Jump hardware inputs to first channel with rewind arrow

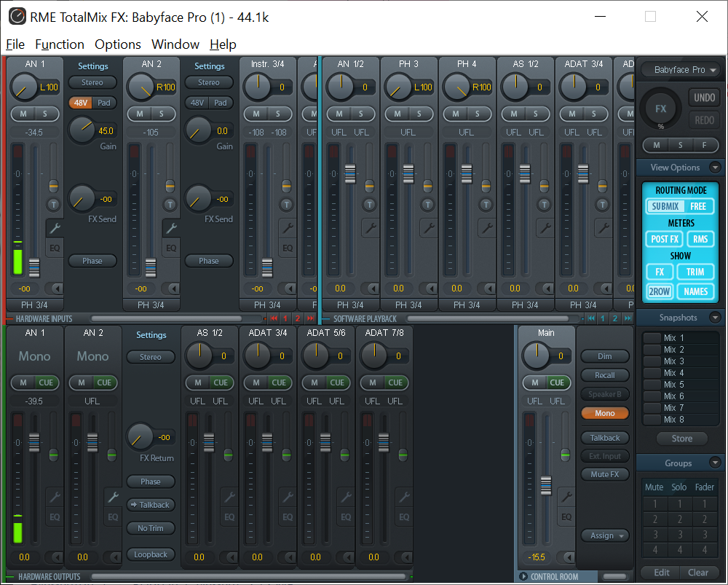274,318
